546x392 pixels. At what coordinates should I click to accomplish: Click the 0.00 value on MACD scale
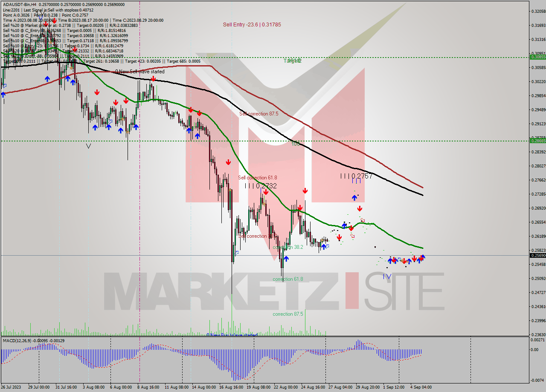click(x=534, y=350)
